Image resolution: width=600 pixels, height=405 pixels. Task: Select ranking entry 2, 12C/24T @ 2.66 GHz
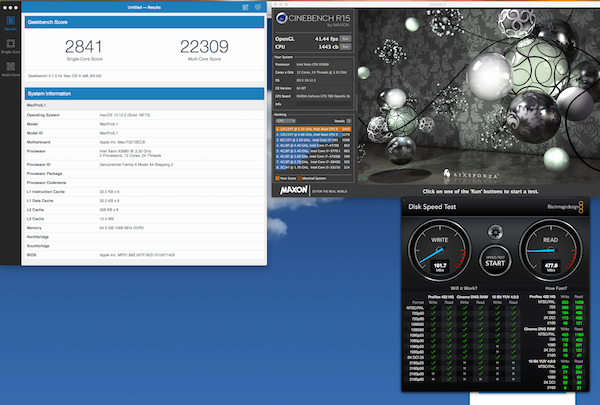313,134
